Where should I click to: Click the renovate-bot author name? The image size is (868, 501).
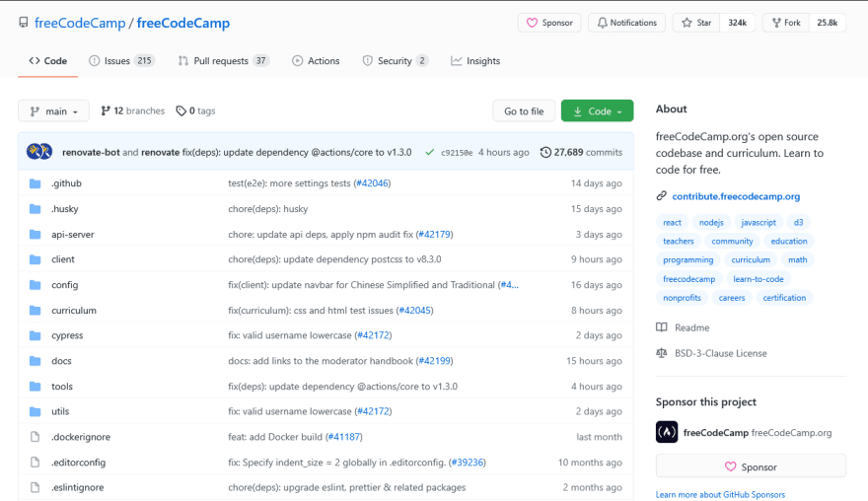91,152
